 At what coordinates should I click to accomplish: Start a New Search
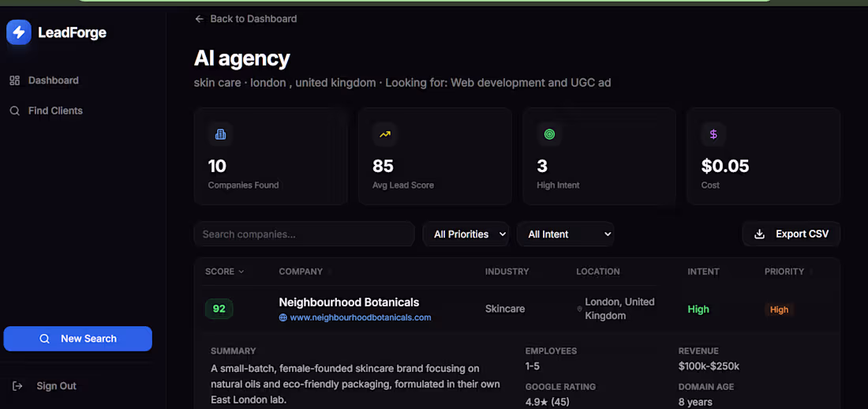point(77,339)
